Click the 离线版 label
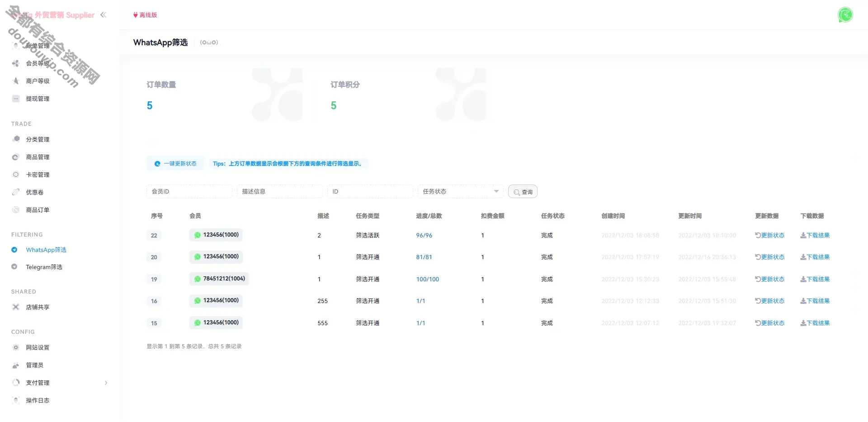The image size is (868, 422). click(148, 15)
